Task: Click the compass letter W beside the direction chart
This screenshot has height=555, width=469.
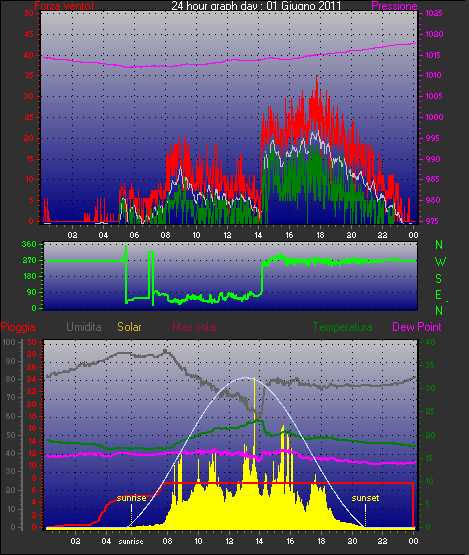Action: pyautogui.click(x=440, y=262)
